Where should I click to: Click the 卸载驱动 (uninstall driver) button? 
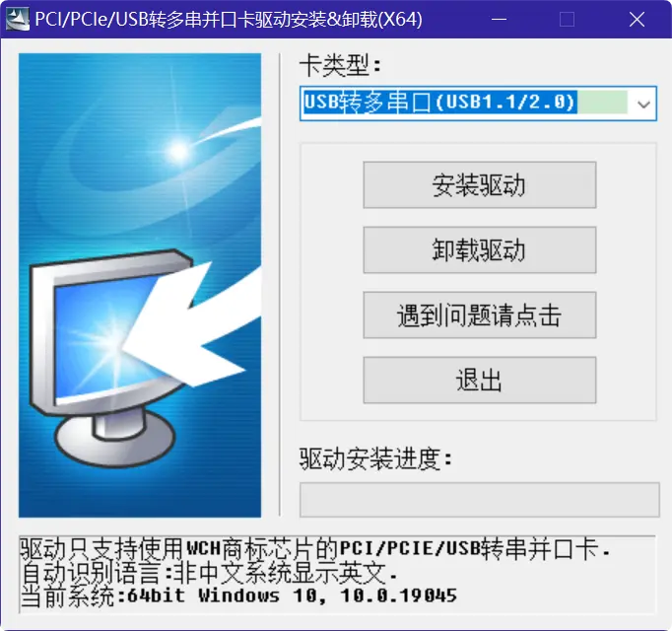click(480, 250)
